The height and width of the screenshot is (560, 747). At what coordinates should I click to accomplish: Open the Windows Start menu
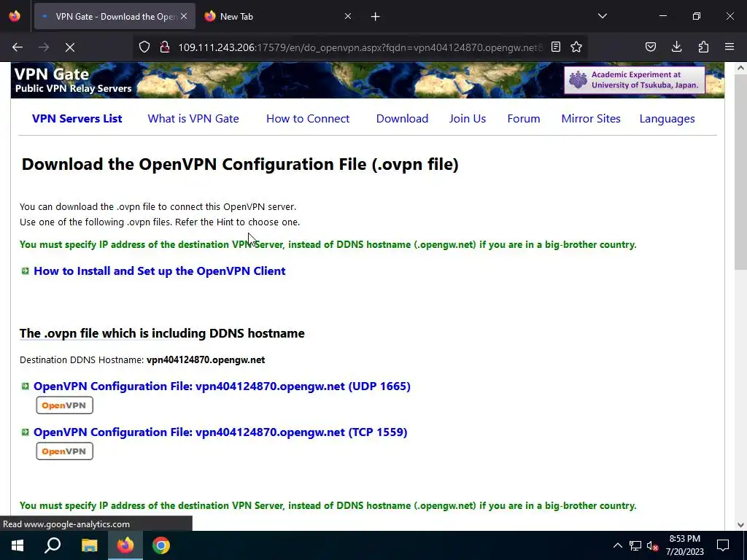coord(18,545)
